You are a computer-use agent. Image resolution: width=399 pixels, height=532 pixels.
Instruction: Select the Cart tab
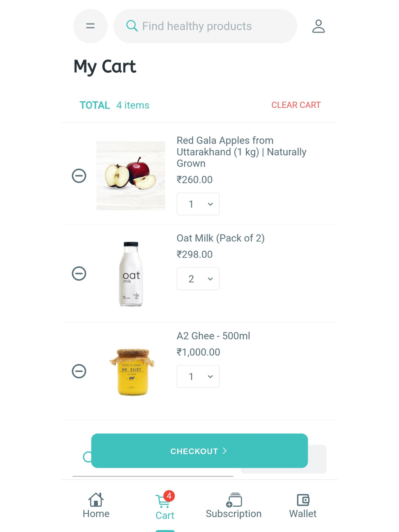click(x=165, y=506)
